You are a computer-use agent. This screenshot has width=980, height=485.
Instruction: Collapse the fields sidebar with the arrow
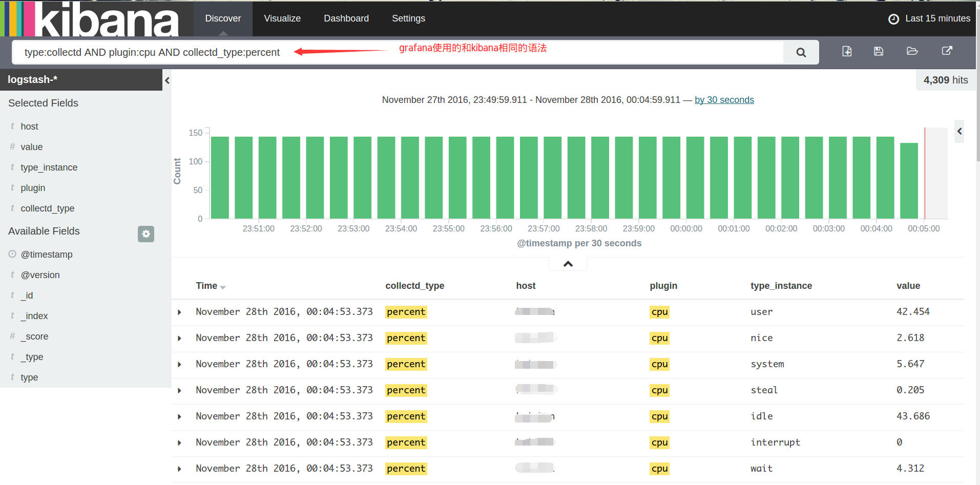point(167,80)
